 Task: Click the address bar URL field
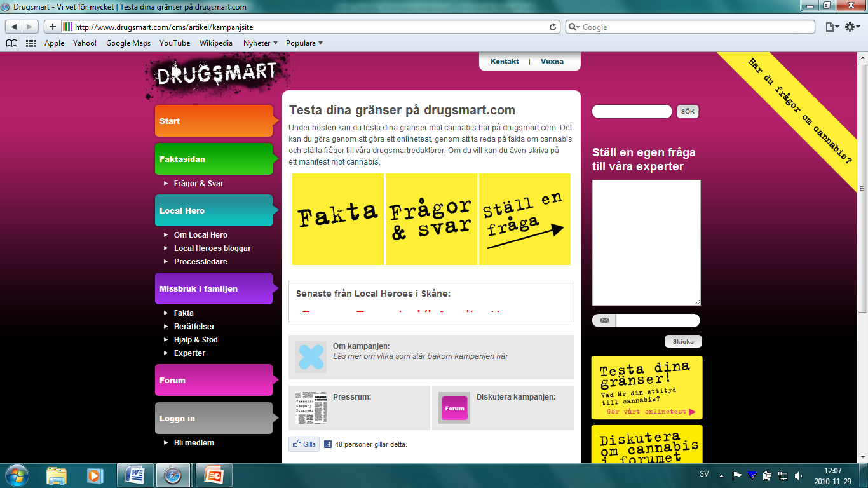tap(311, 27)
